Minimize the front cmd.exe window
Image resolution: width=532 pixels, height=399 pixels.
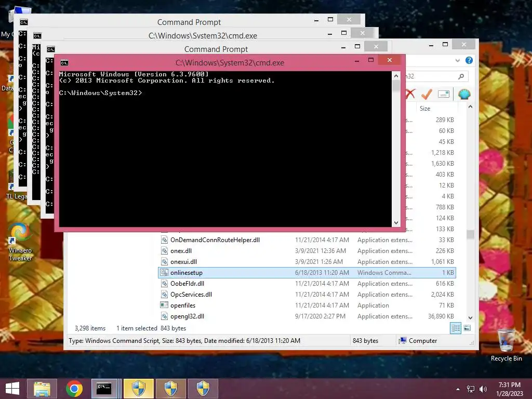[x=357, y=61]
